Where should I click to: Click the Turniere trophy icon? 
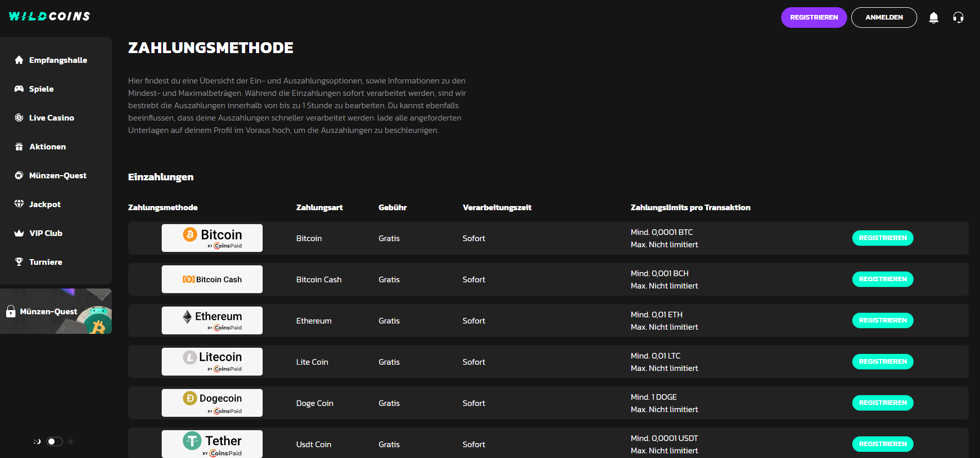(19, 262)
